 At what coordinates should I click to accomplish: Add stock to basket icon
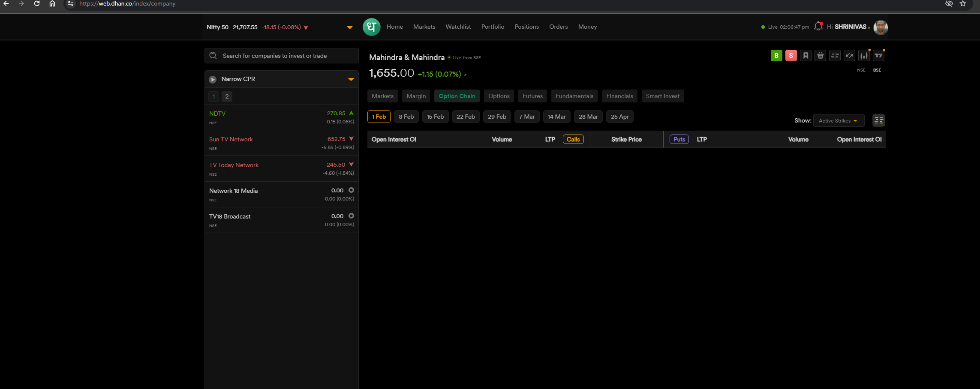pyautogui.click(x=820, y=56)
